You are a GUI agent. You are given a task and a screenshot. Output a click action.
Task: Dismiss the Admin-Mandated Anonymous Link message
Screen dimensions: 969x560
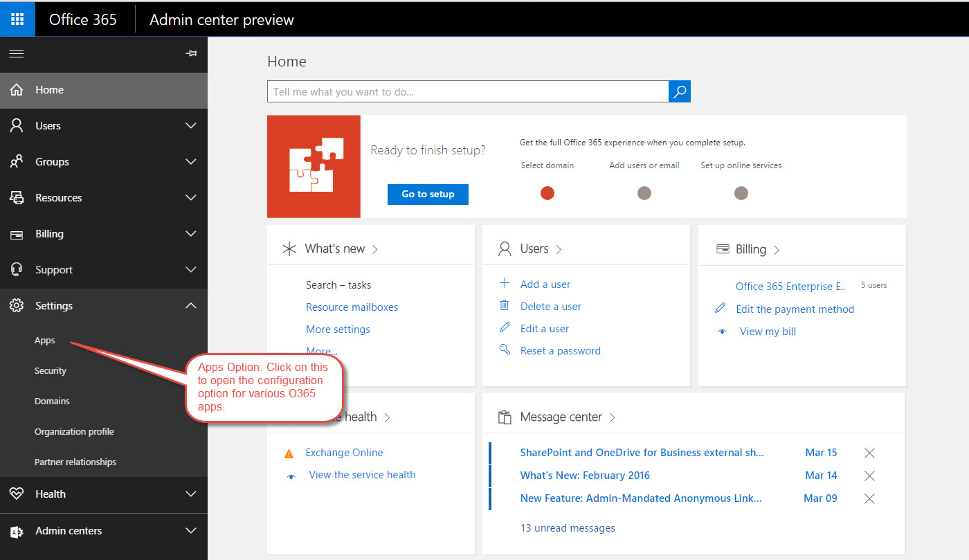pyautogui.click(x=870, y=498)
